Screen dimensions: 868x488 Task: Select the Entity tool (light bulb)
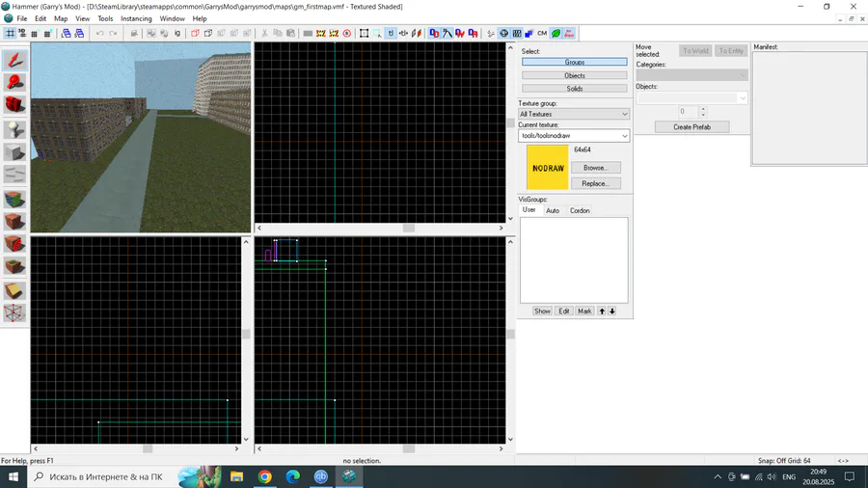(x=14, y=129)
